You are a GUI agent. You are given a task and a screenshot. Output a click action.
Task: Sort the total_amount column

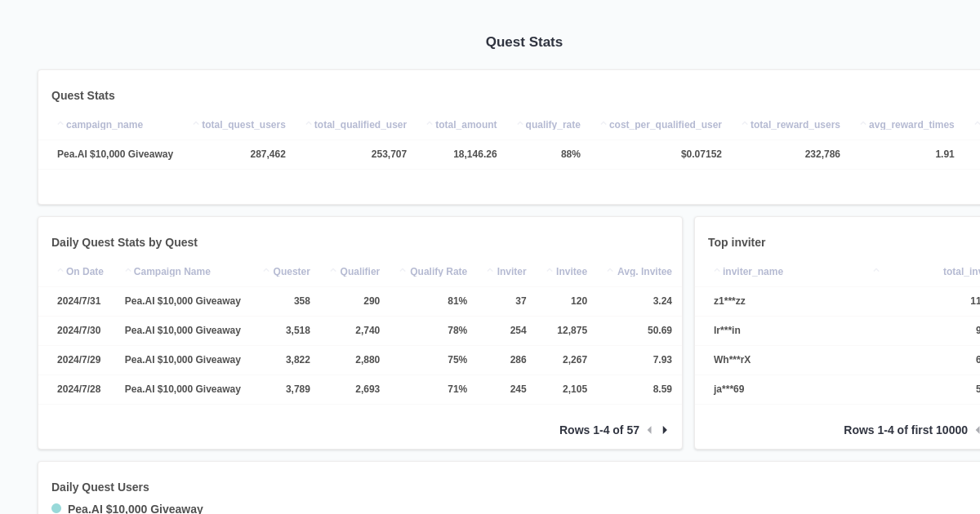[465, 125]
